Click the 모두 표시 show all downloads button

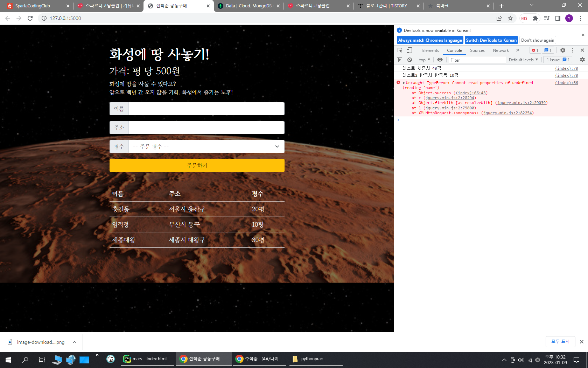tap(560, 341)
